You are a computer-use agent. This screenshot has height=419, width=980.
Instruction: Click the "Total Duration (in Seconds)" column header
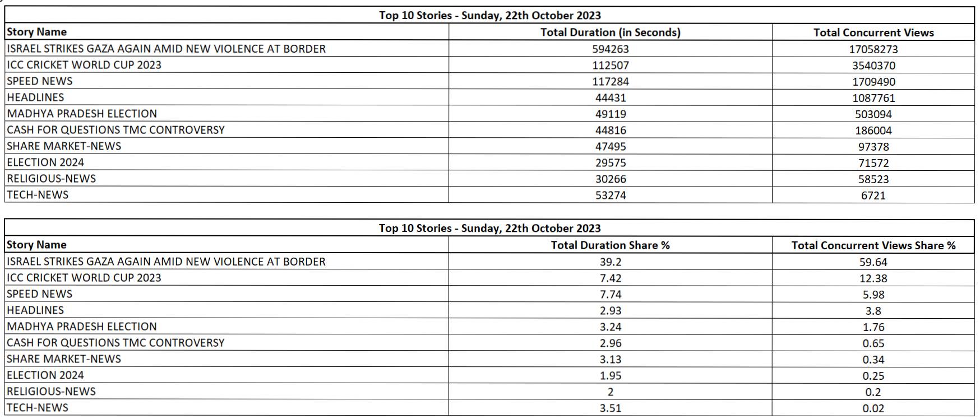tap(610, 32)
